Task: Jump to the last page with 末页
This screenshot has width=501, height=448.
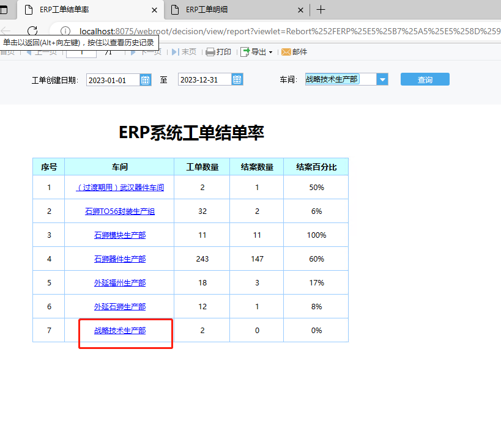Action: point(184,52)
